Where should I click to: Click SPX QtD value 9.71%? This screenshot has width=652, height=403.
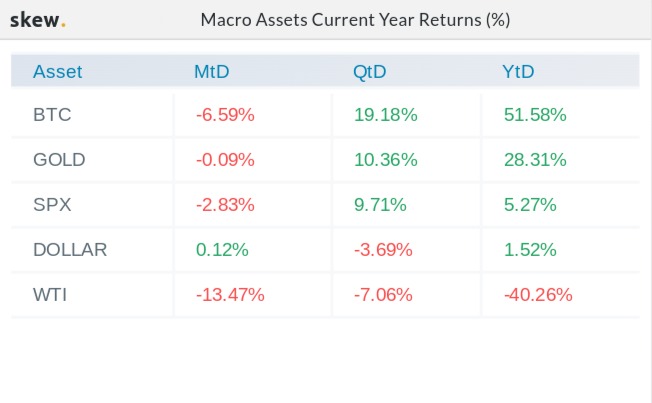pos(380,205)
